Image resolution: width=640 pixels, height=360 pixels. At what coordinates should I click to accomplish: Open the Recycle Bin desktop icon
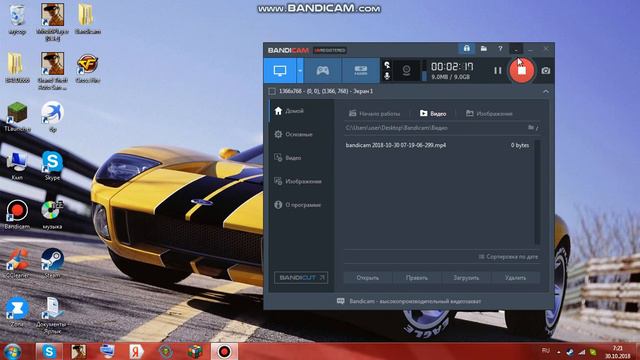(x=17, y=19)
